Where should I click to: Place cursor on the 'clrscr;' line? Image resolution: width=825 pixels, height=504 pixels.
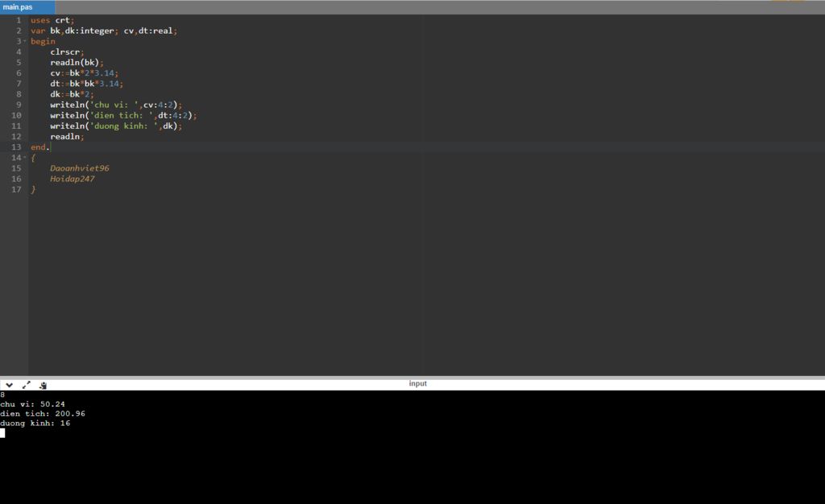coord(67,52)
